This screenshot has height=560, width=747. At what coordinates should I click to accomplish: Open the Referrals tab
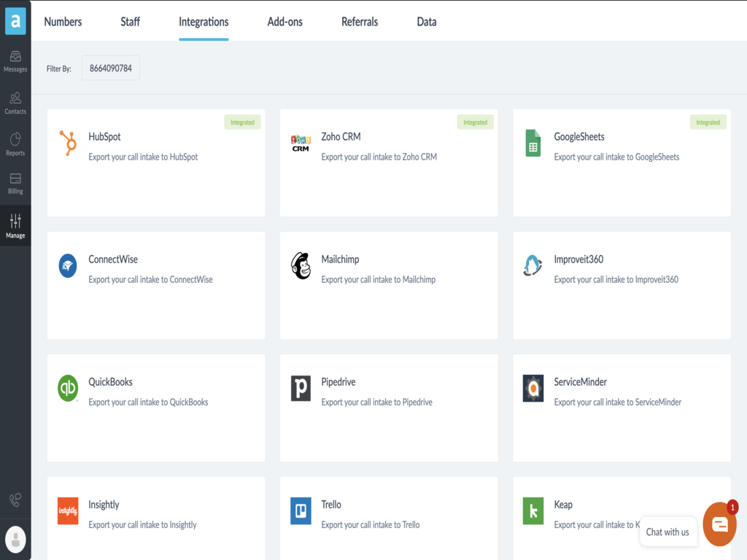360,22
